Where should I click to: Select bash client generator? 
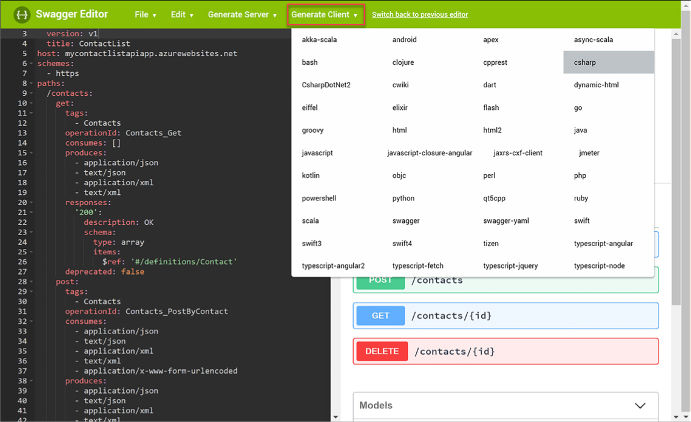point(309,62)
